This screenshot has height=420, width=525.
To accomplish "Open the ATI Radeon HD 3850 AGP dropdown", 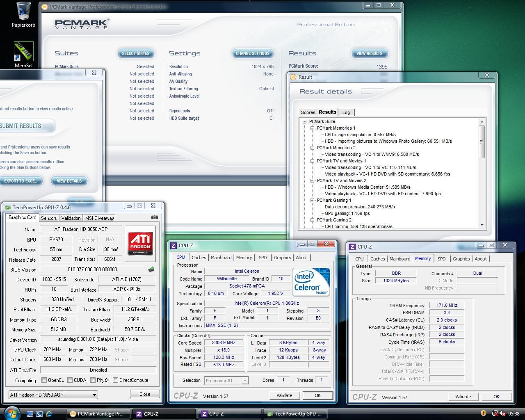I will (x=53, y=395).
